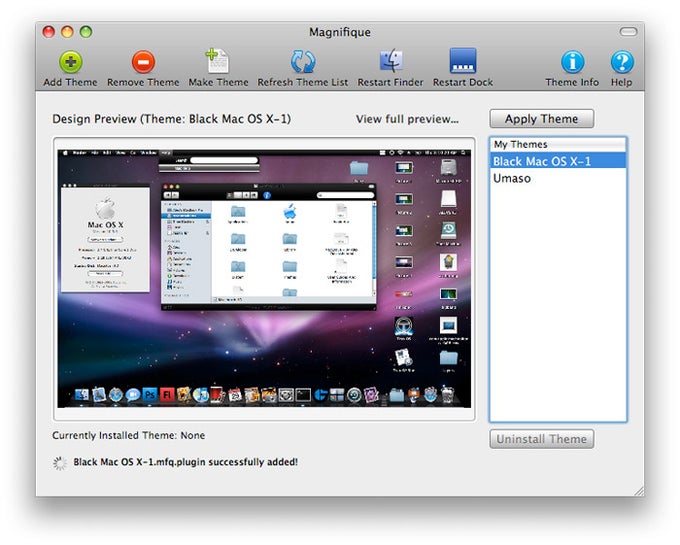Click the design preview thumbnail image
The height and width of the screenshot is (545, 680).
(x=264, y=279)
